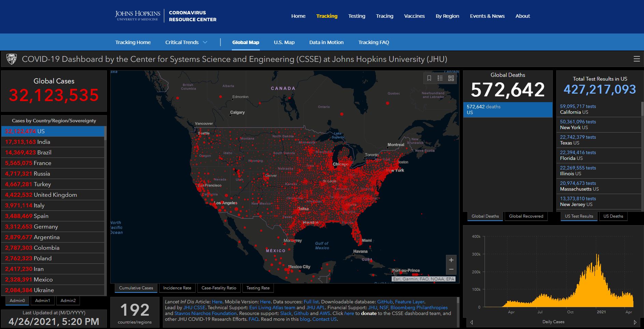This screenshot has width=644, height=329.
Task: Select US row in country cases list
Action: [x=53, y=132]
